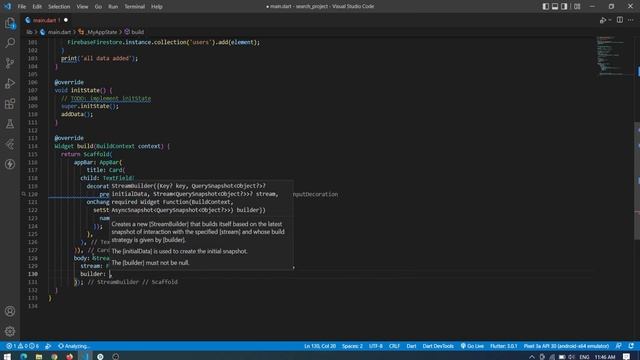Image resolution: width=640 pixels, height=360 pixels.
Task: Select the main.dart editor tab
Action: click(46, 20)
